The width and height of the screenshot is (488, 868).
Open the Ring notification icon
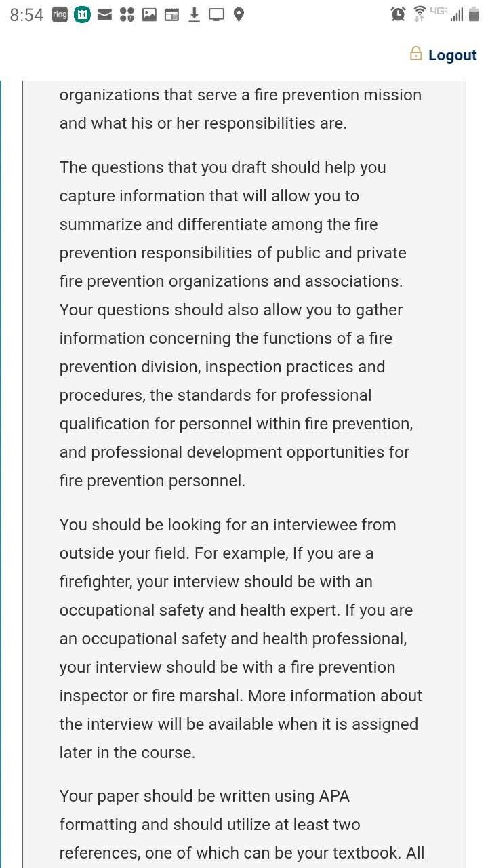tap(60, 14)
